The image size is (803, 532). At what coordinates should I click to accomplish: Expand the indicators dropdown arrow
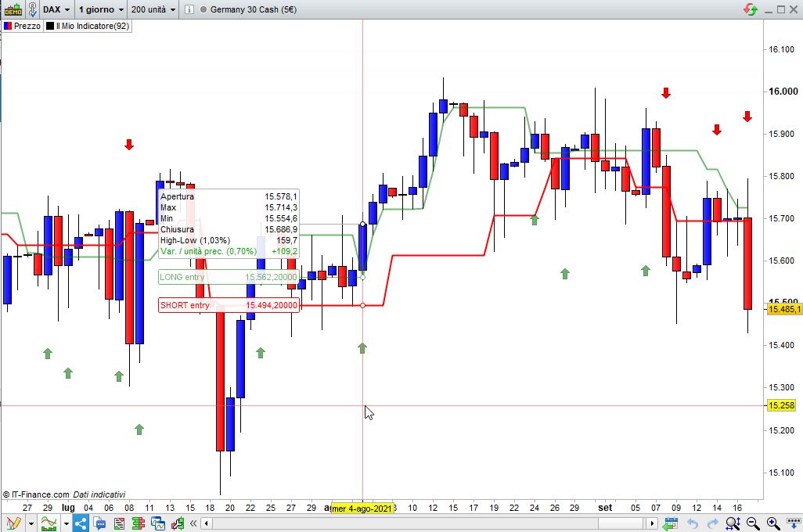pyautogui.click(x=66, y=524)
